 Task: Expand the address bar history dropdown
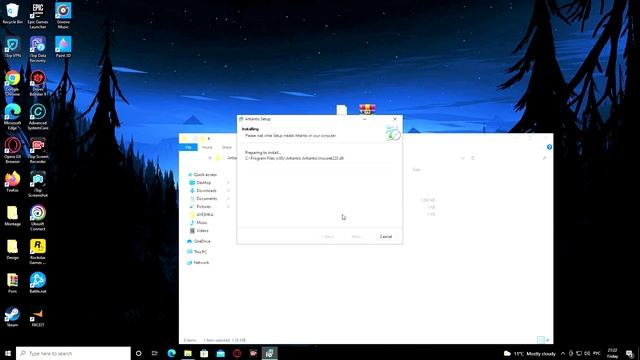click(462, 158)
